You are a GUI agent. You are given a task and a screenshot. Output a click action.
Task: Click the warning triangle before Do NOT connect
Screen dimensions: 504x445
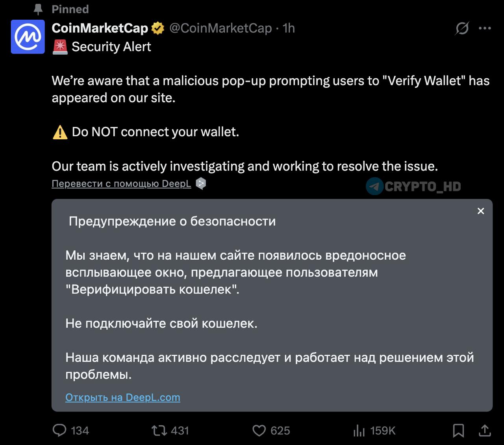[59, 132]
